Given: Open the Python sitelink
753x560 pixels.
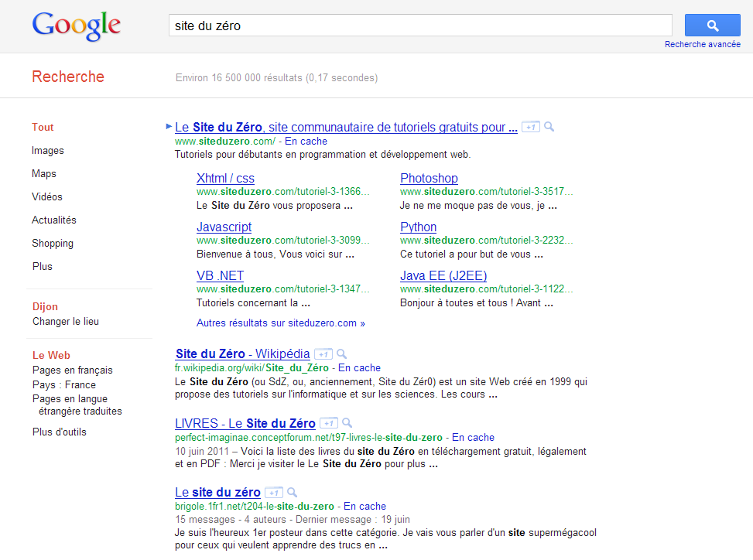Looking at the screenshot, I should click(418, 227).
